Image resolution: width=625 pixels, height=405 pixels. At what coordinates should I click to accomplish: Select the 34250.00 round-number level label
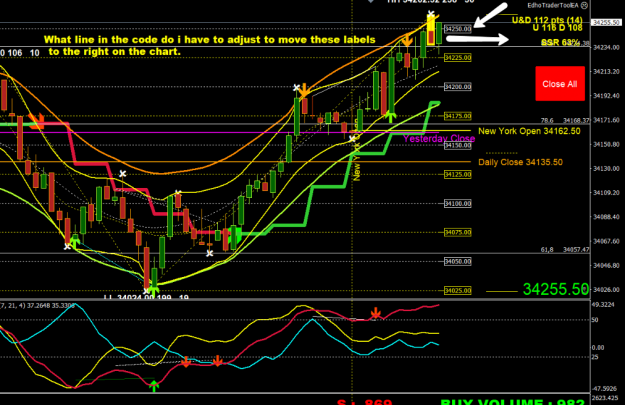click(x=458, y=29)
